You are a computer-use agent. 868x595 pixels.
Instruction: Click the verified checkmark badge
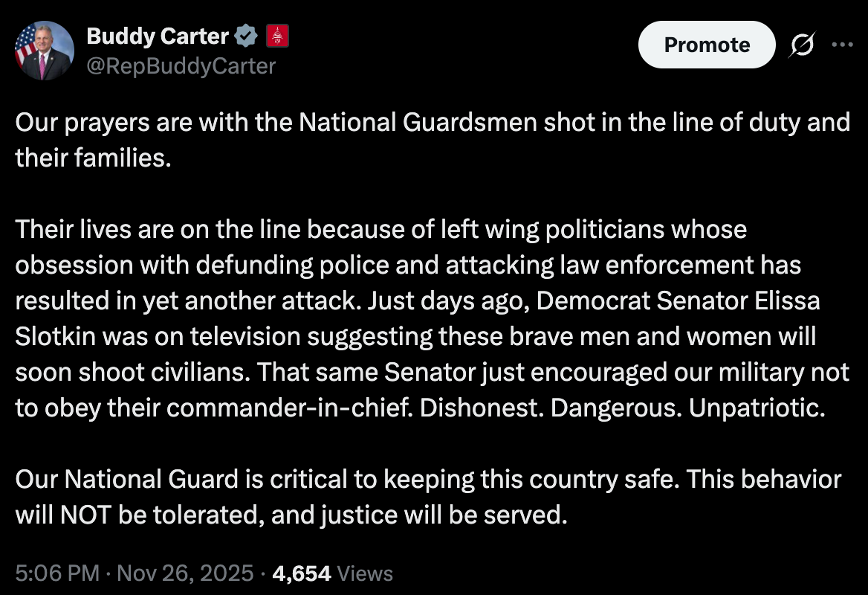click(x=246, y=35)
